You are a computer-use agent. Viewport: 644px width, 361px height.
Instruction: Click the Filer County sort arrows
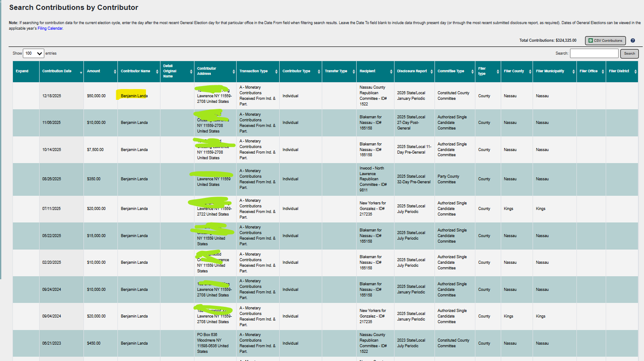pos(530,71)
